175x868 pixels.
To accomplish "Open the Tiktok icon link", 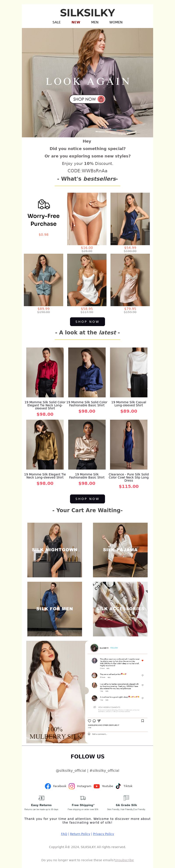I will (x=118, y=786).
